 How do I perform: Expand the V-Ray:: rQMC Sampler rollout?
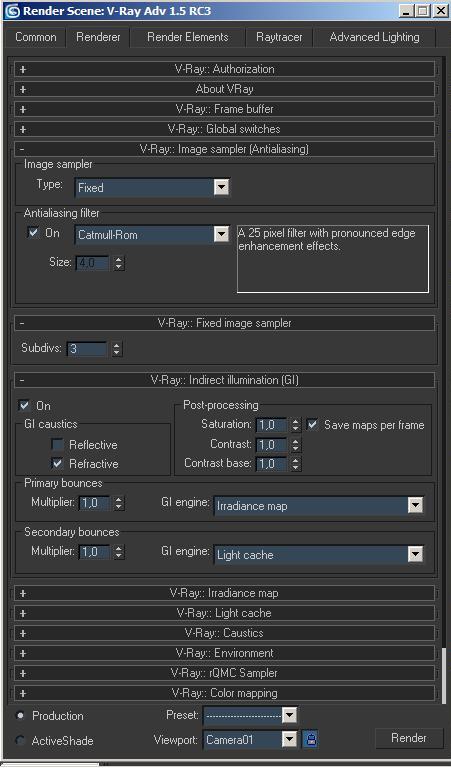[x=224, y=673]
